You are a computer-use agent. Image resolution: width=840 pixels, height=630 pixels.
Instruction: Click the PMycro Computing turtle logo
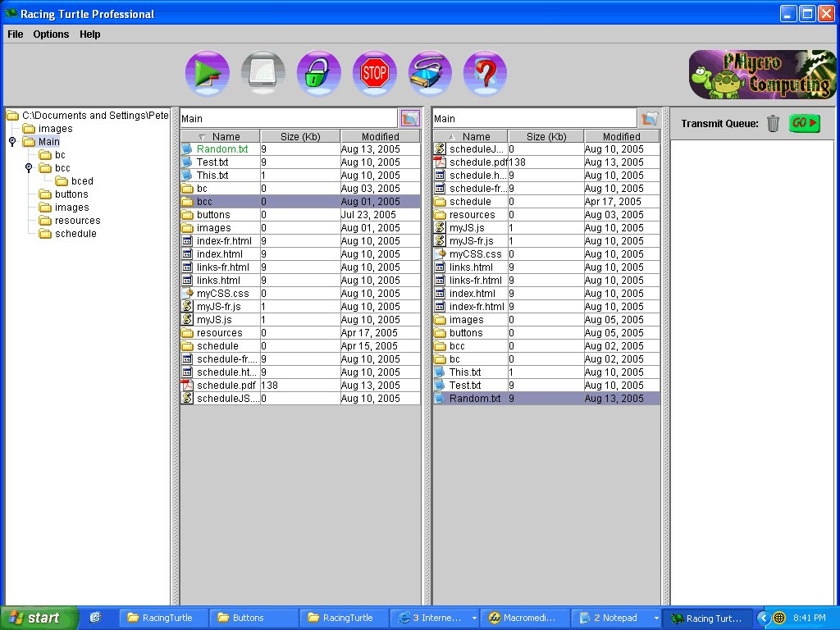762,75
